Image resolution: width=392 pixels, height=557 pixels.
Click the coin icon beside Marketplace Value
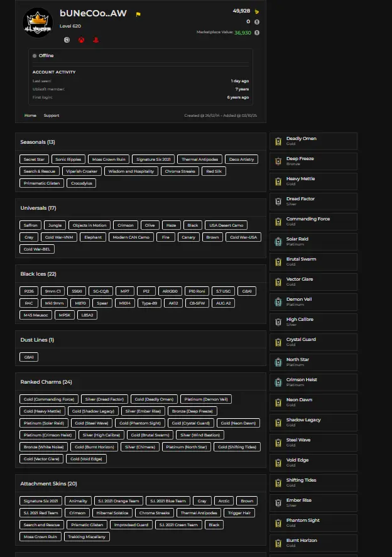tap(256, 33)
